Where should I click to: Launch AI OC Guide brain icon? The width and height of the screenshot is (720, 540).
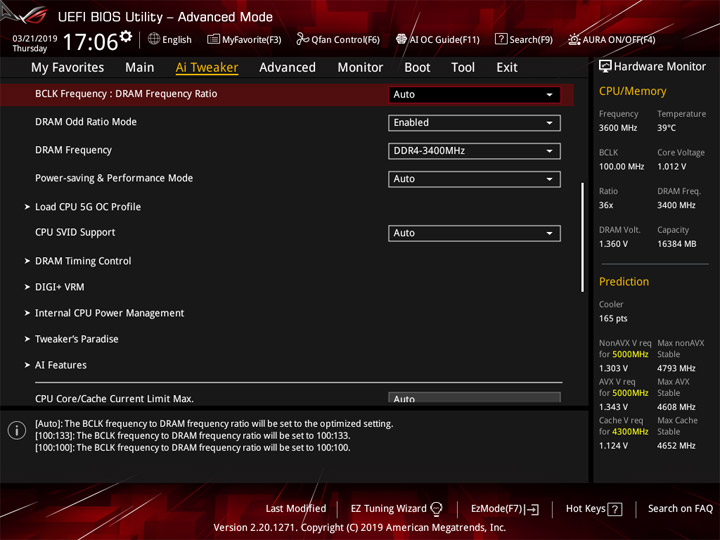401,39
